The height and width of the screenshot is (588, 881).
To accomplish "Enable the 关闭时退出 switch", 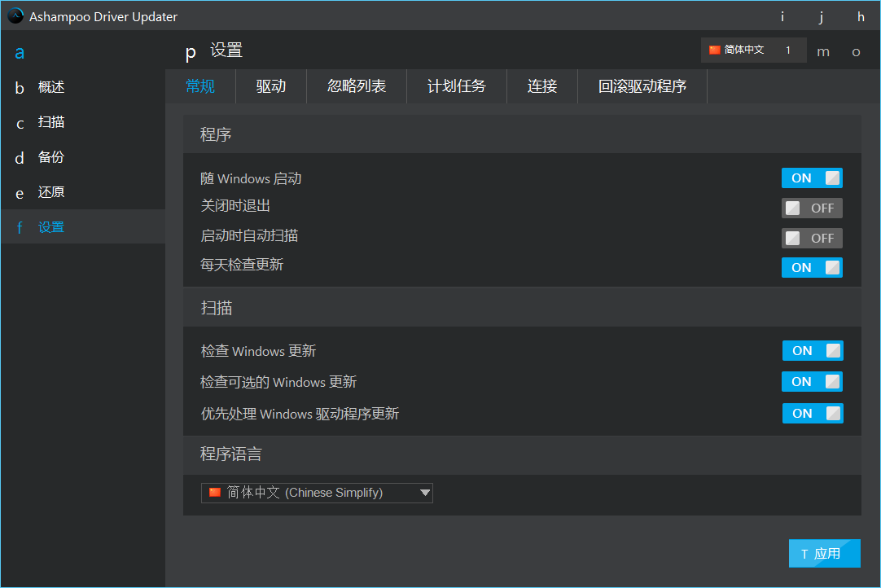I will point(812,208).
